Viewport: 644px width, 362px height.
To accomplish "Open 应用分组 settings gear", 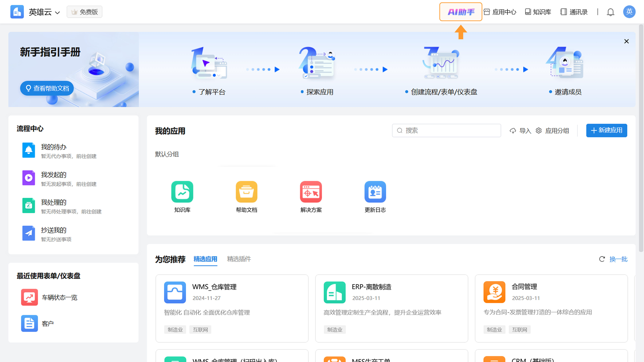I will [x=539, y=131].
